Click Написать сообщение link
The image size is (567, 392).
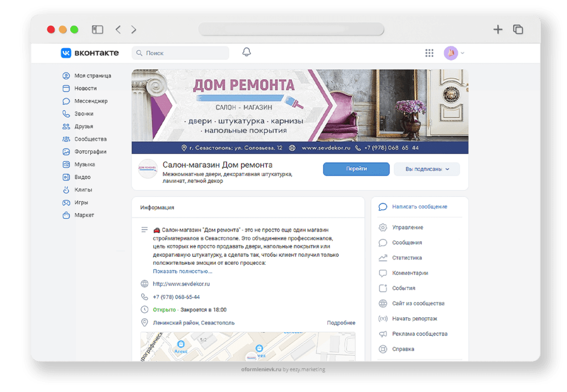420,207
